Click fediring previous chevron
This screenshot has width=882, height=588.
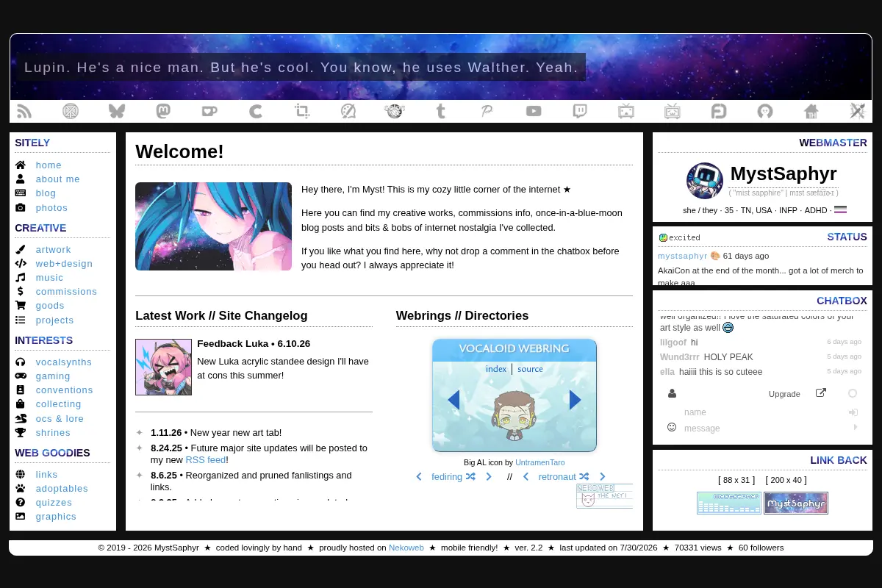419,476
